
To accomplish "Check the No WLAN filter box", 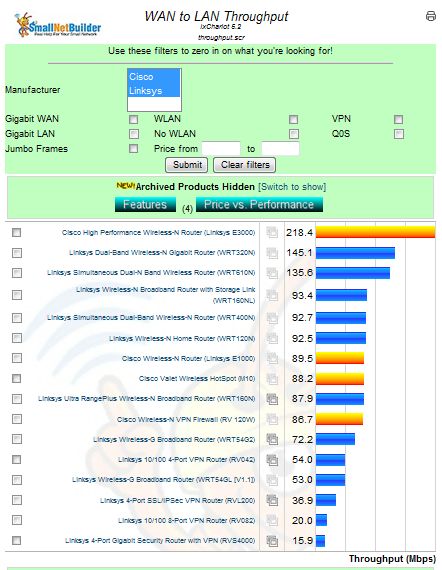I will click(x=294, y=134).
